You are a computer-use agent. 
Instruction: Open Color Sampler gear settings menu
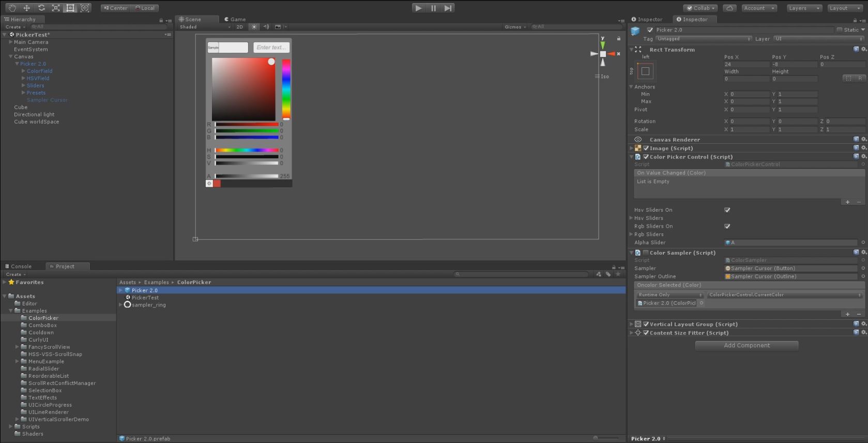[863, 253]
